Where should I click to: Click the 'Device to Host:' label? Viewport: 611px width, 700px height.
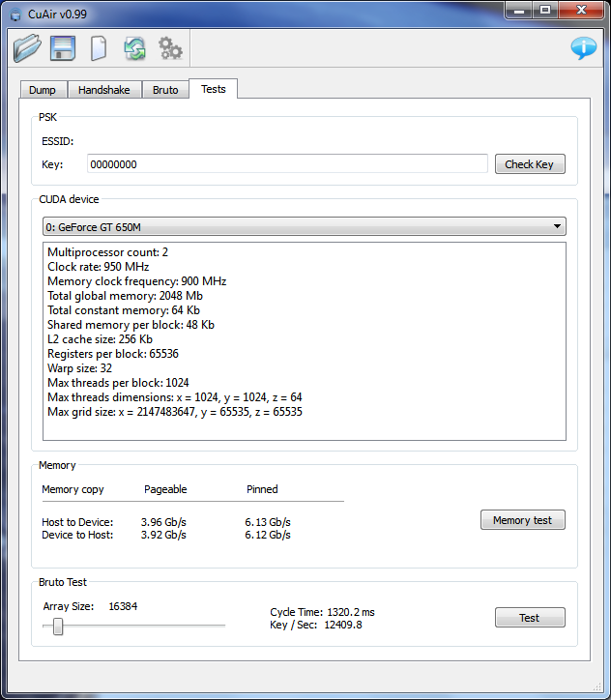[x=77, y=535]
